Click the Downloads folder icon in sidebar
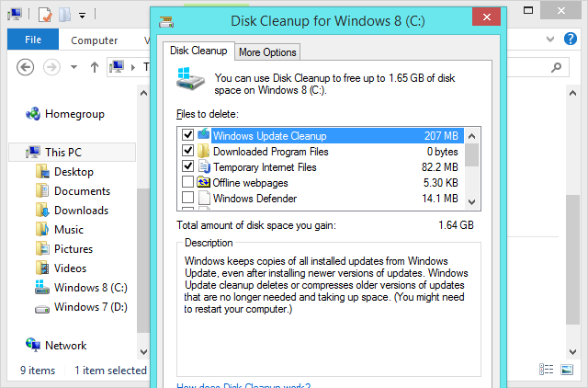 tap(42, 211)
